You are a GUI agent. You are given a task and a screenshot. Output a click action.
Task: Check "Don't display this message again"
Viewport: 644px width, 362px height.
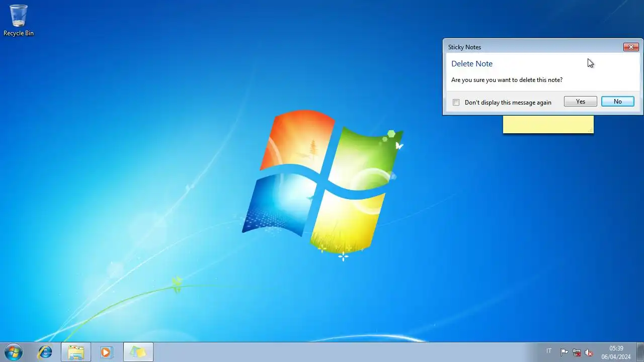tap(456, 103)
